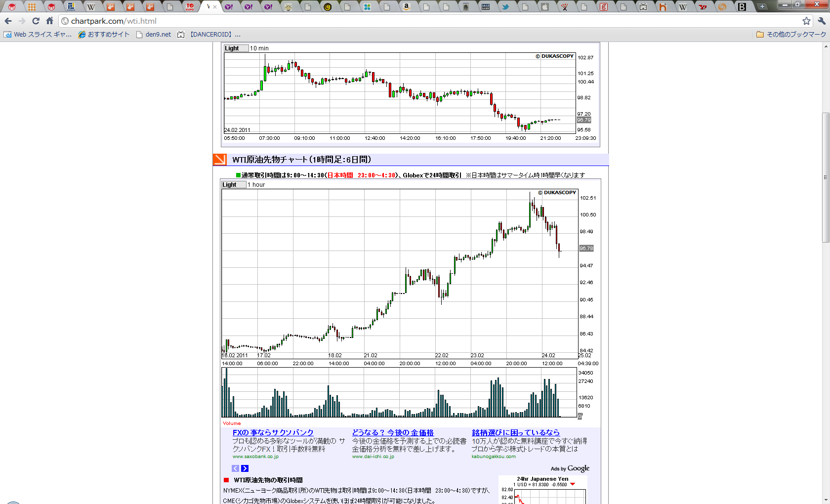Reload the chartpark page
This screenshot has width=830, height=504.
(x=36, y=21)
